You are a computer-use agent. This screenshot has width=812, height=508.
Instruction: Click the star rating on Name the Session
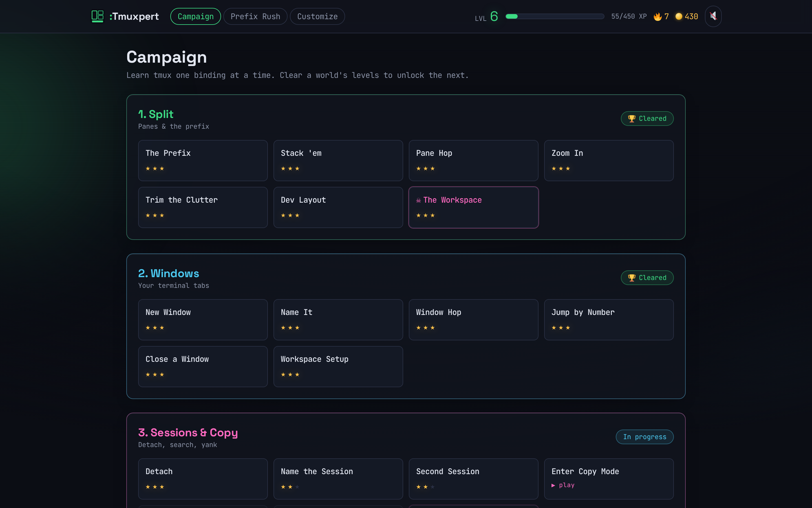290,487
